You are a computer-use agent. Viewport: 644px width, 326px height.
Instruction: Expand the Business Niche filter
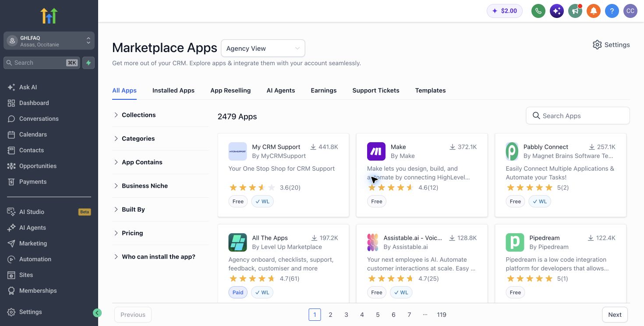[160, 186]
